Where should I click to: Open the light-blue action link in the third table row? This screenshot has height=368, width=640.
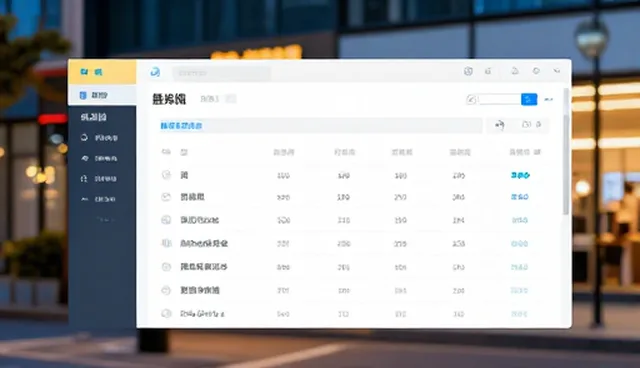(x=520, y=220)
